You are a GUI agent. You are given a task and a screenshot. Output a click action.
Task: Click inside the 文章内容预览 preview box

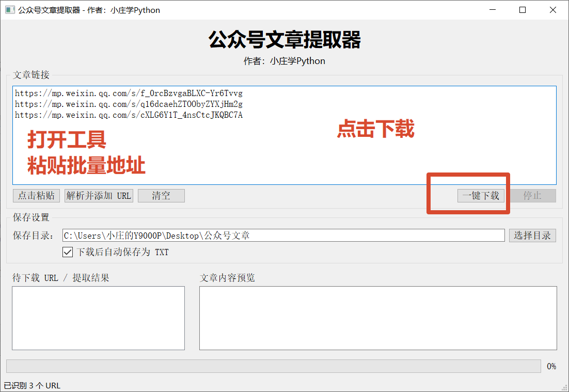tap(378, 318)
